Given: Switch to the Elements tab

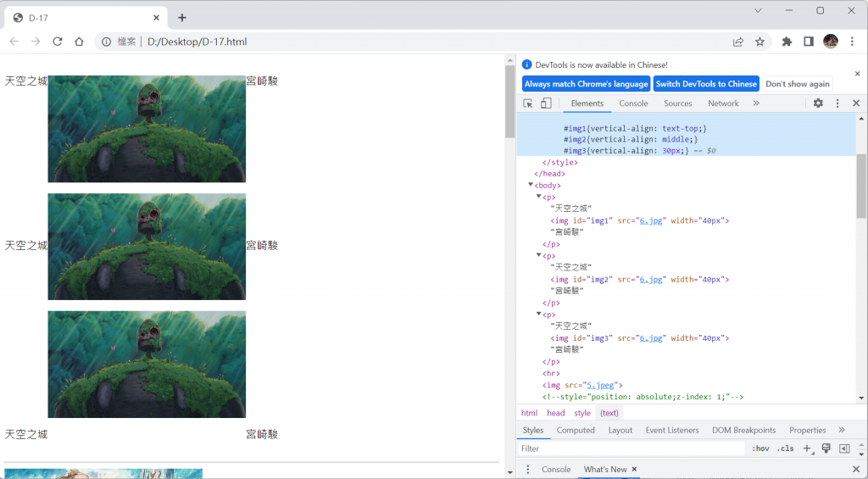Looking at the screenshot, I should (x=587, y=103).
